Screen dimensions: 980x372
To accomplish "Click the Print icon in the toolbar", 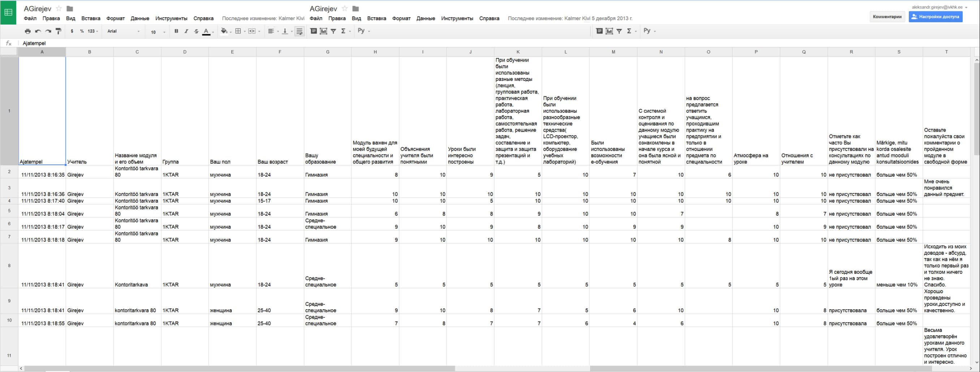I will coord(28,31).
